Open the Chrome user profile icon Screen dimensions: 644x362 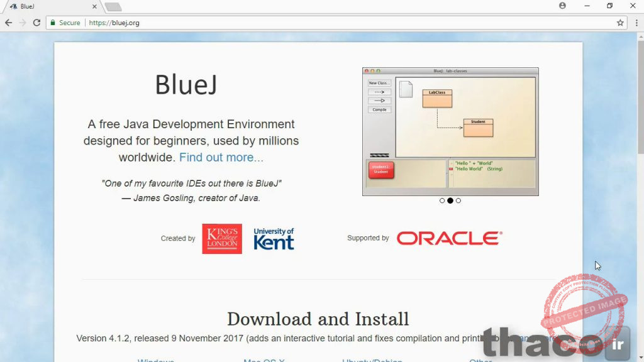[x=562, y=6]
